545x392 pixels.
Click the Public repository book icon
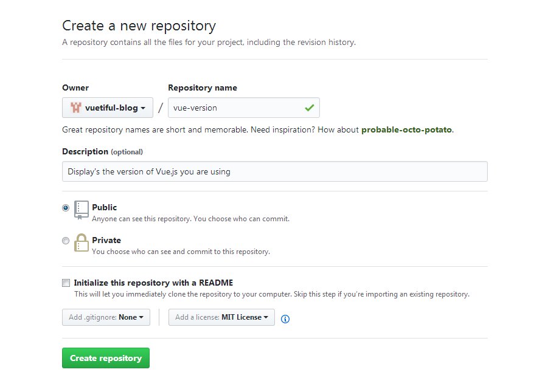[82, 210]
